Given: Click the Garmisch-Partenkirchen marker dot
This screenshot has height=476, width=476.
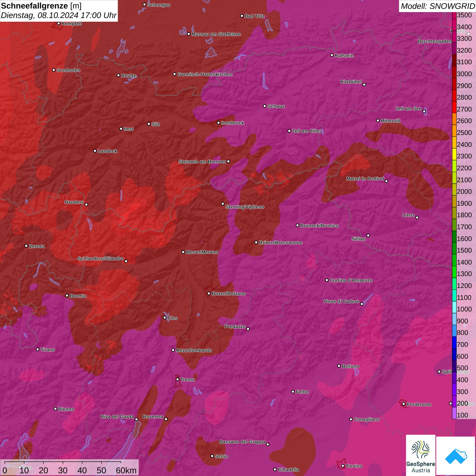Looking at the screenshot, I should tap(175, 74).
